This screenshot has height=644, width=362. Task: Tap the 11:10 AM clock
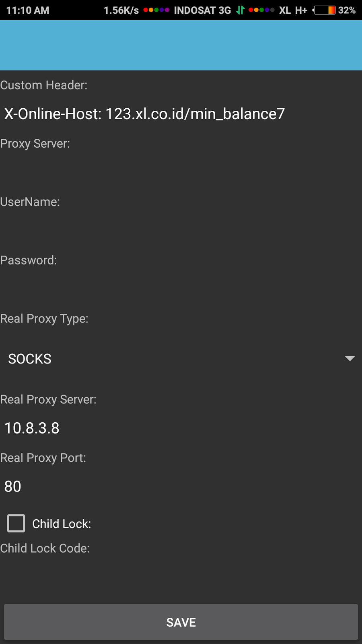[28, 10]
